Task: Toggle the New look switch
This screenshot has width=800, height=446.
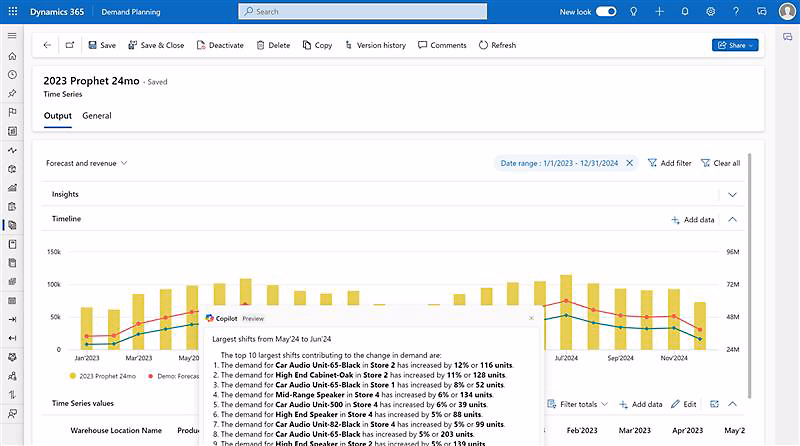Action: coord(606,11)
